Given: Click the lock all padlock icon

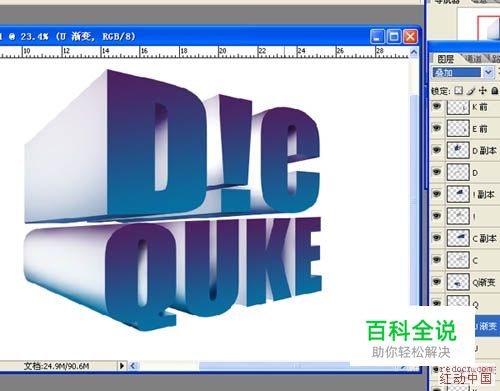Looking at the screenshot, I should tap(495, 91).
